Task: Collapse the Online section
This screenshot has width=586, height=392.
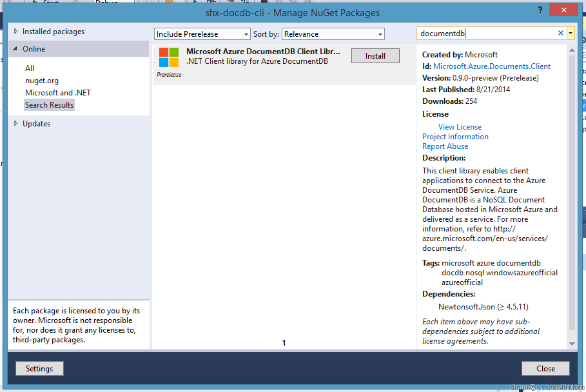Action: pos(15,48)
